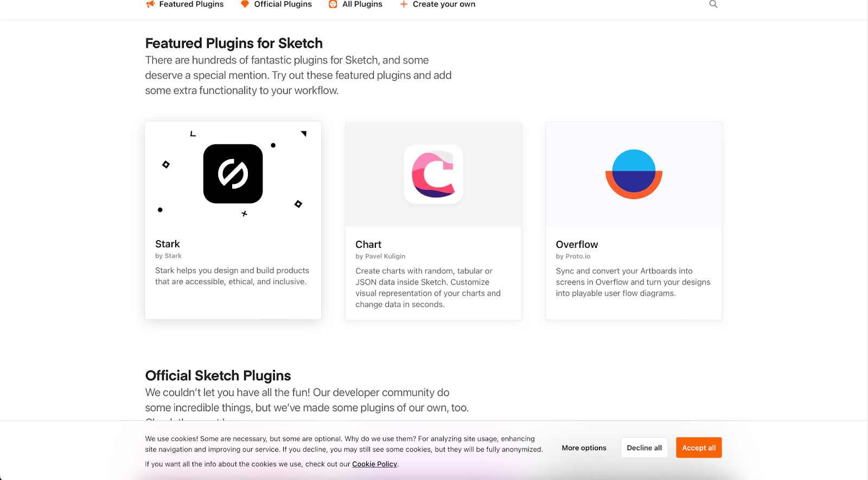Click the Stark plugin app icon
This screenshot has width=868, height=480.
232,174
